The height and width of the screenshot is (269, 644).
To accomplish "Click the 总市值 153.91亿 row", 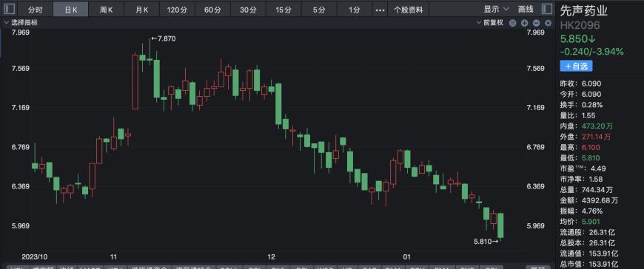I will [x=589, y=265].
